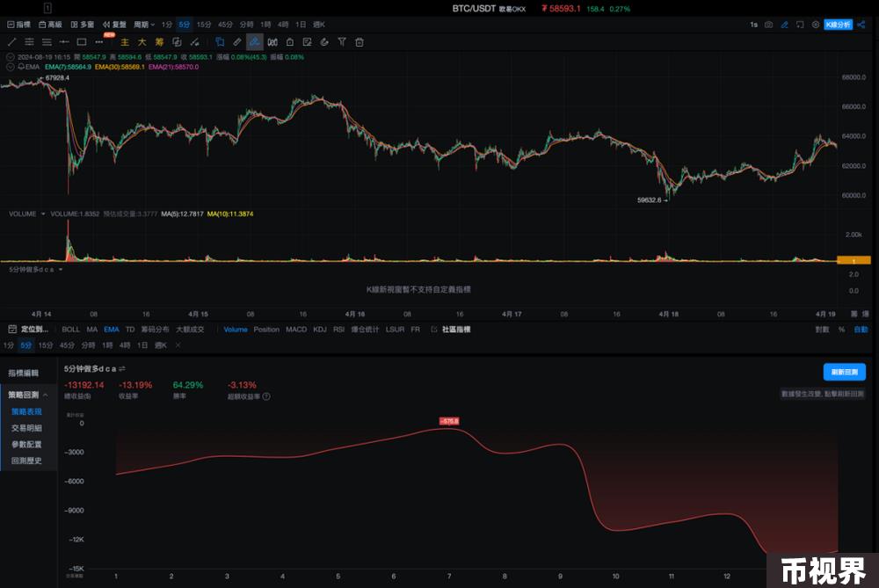Take a chart screenshot with camera icon
The width and height of the screenshot is (879, 588).
768,25
